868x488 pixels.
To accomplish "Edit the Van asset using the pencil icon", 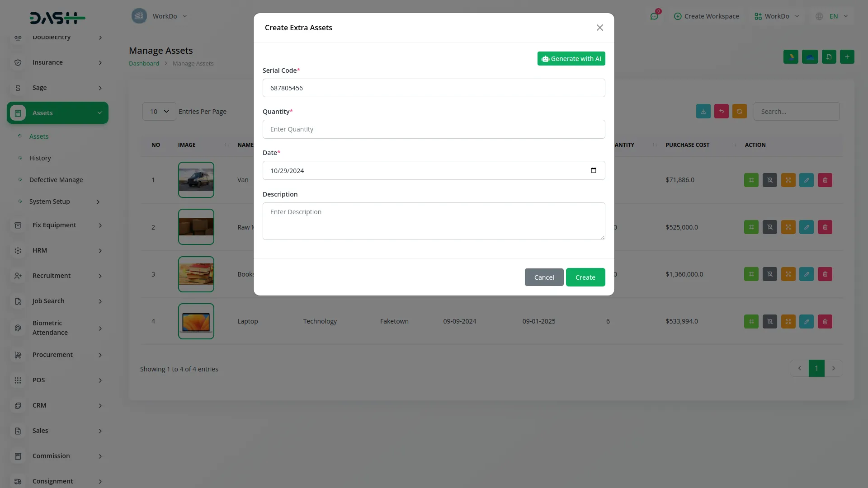I will [807, 180].
